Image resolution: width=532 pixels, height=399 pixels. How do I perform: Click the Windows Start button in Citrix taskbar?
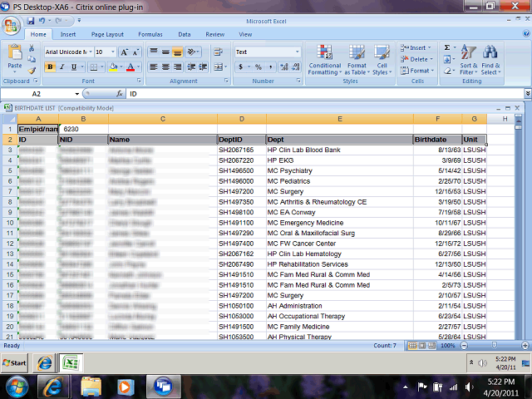tap(14, 363)
